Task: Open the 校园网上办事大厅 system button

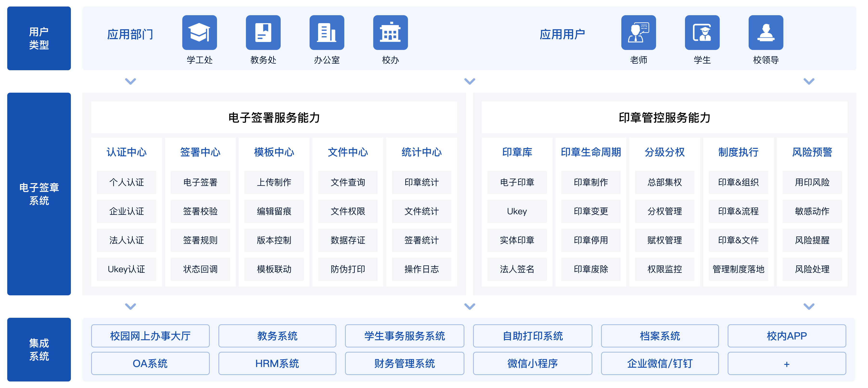Action: click(150, 336)
